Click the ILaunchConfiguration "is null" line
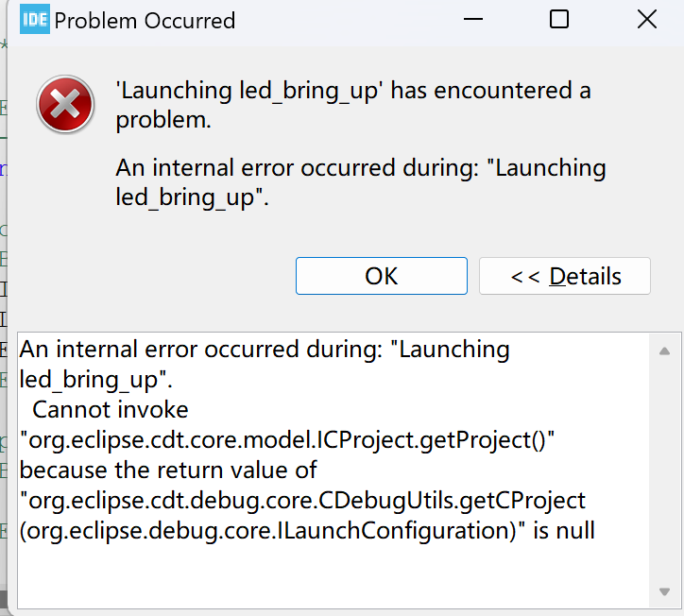Screen dimensions: 684x616 (x=307, y=530)
